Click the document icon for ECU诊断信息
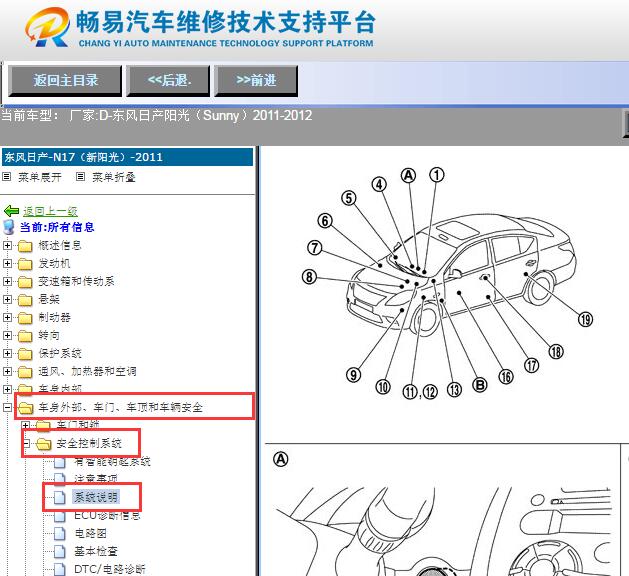This screenshot has height=576, width=629. (x=60, y=516)
